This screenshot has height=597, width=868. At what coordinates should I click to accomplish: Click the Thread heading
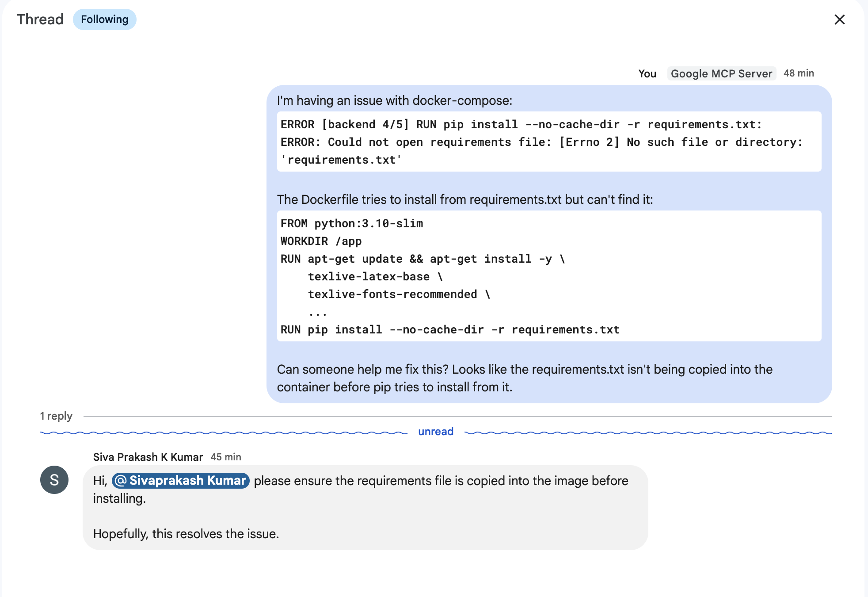click(40, 19)
